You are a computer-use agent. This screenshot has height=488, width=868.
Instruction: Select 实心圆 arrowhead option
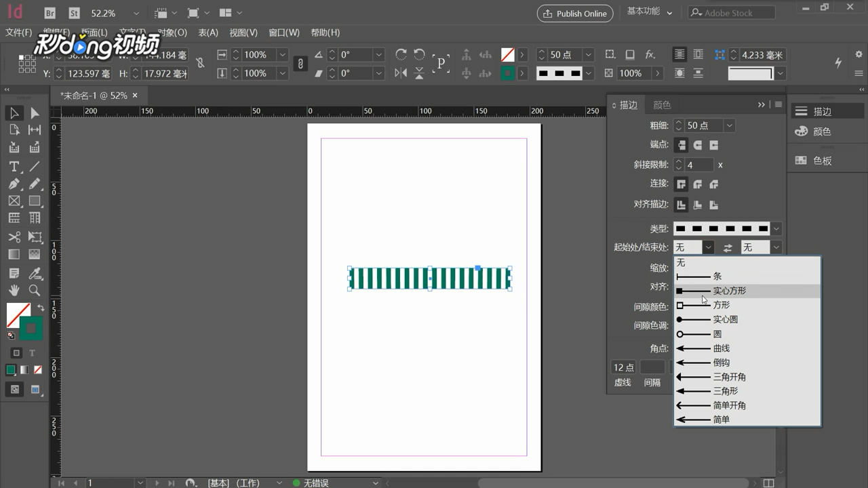[x=747, y=319]
